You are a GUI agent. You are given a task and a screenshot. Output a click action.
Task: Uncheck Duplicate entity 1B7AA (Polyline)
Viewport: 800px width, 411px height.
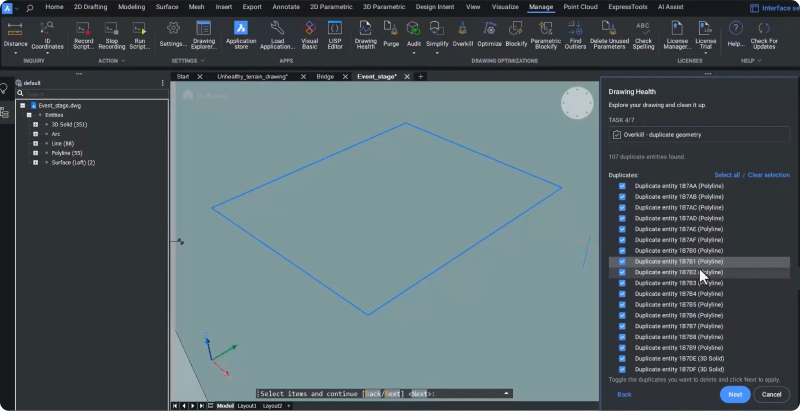click(623, 185)
